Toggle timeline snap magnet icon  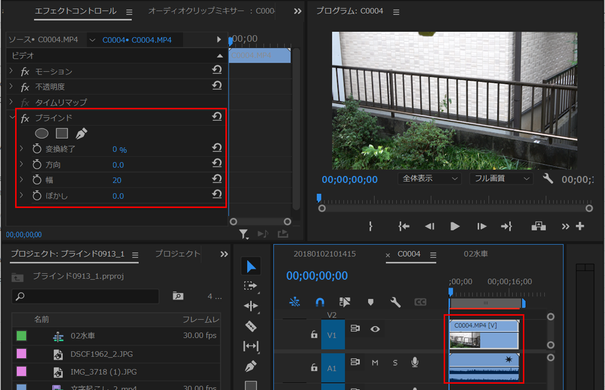[x=319, y=302]
